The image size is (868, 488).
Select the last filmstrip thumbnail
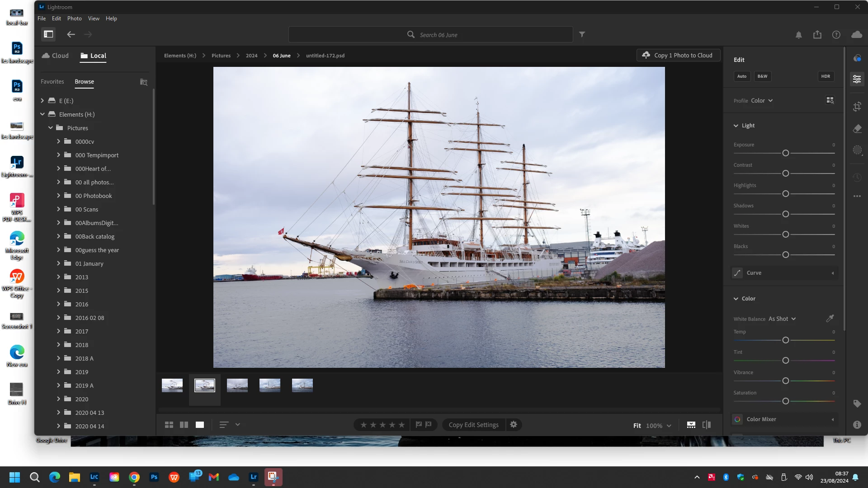point(302,385)
